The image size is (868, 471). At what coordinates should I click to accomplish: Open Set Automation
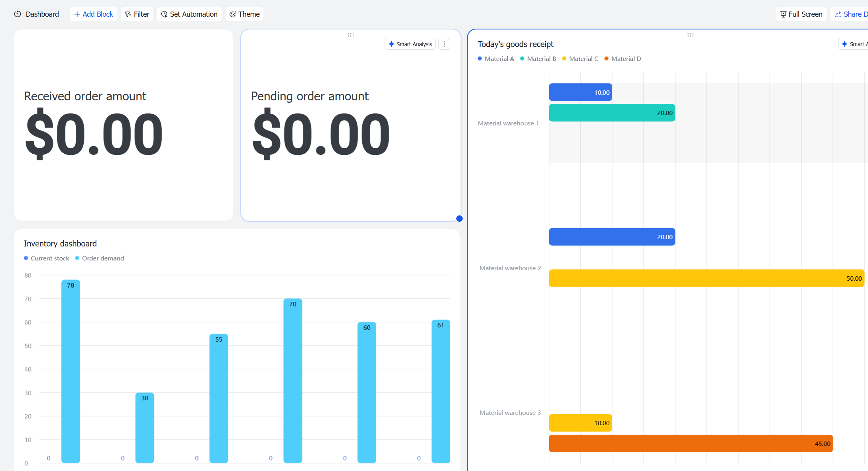(189, 14)
